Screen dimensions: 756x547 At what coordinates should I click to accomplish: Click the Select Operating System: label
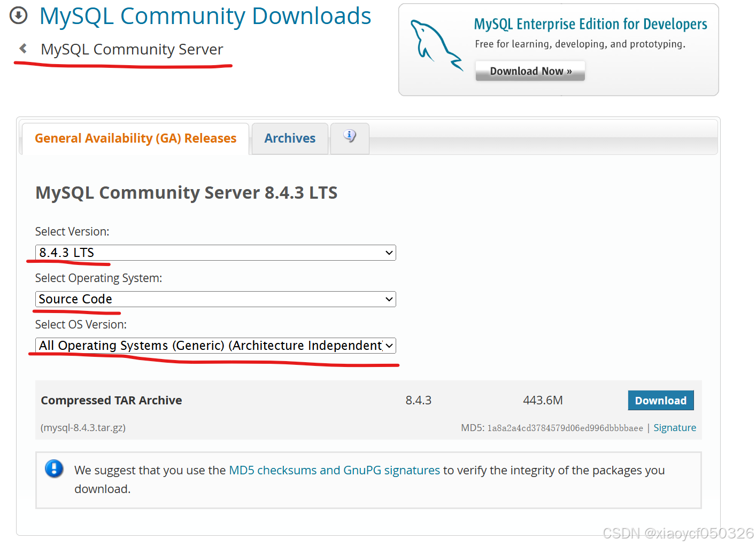[98, 278]
